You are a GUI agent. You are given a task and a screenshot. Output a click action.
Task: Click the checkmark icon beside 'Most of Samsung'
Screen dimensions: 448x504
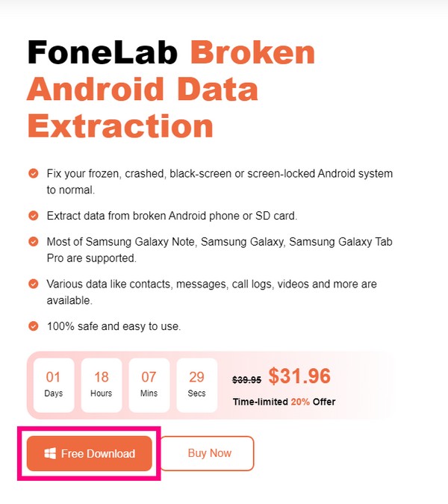point(34,242)
